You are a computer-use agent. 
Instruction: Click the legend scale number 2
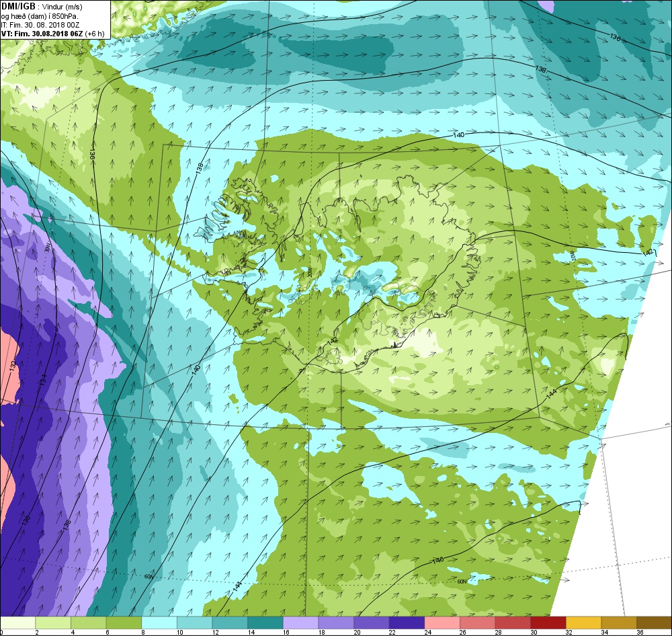point(37,632)
